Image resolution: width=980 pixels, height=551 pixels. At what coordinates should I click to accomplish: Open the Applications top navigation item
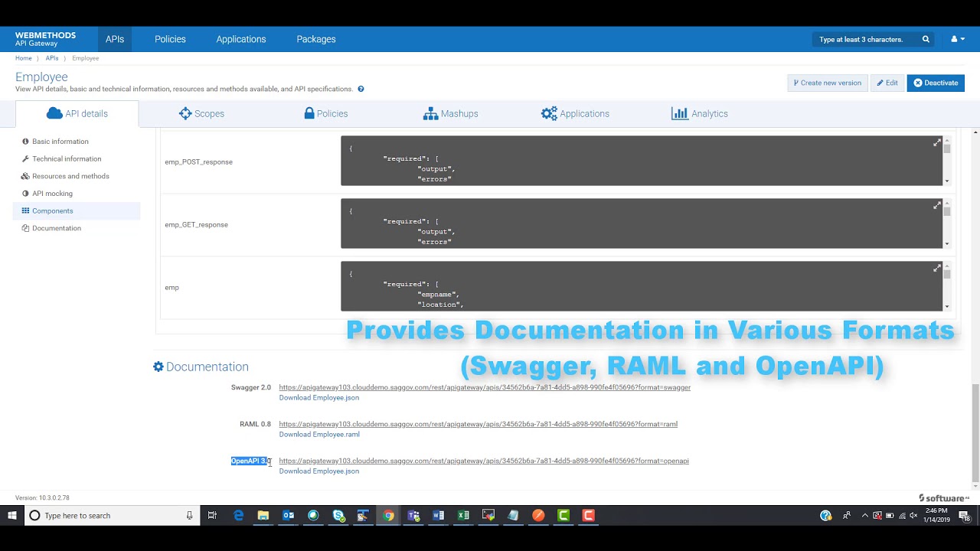click(241, 39)
